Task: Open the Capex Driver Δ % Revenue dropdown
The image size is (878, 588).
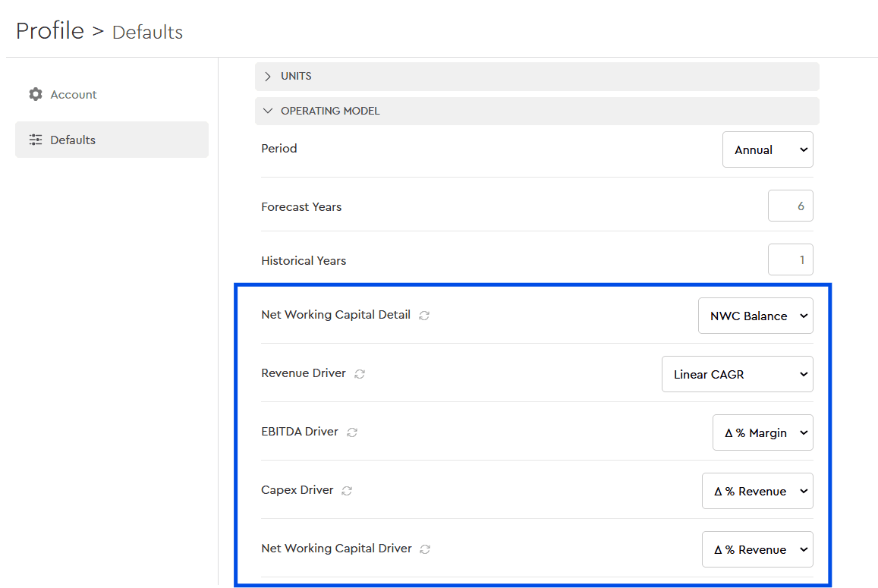Action: click(757, 491)
